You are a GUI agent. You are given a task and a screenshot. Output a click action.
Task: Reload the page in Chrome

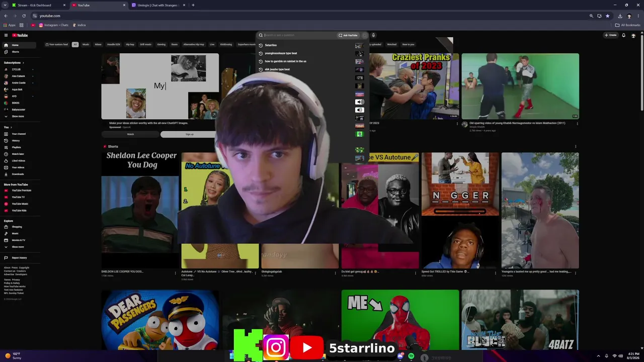(24, 16)
